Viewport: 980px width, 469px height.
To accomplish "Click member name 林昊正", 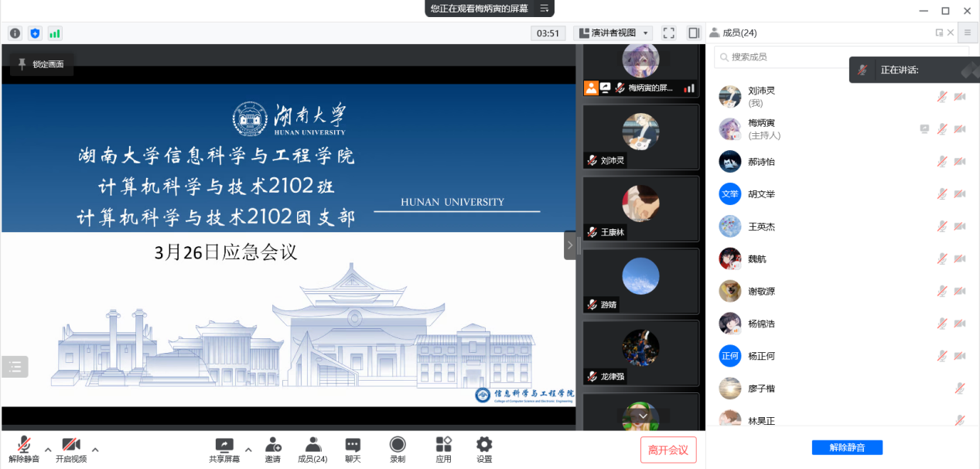I will [761, 421].
